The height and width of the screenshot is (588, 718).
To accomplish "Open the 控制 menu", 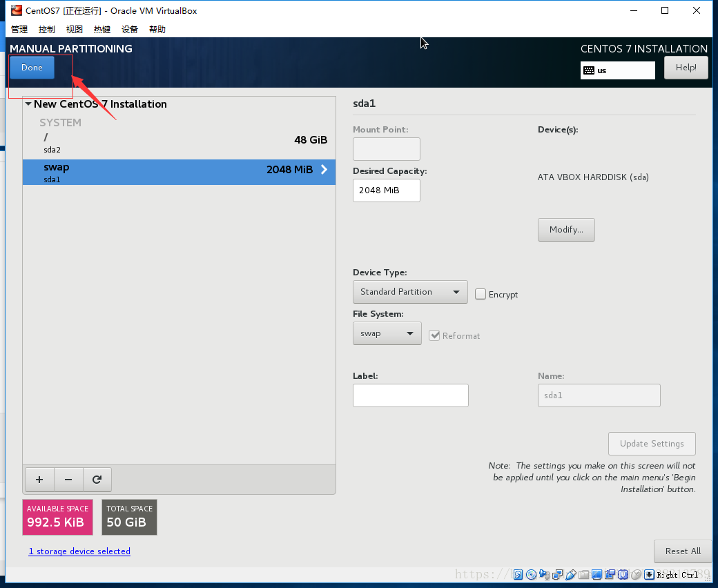I will click(47, 29).
